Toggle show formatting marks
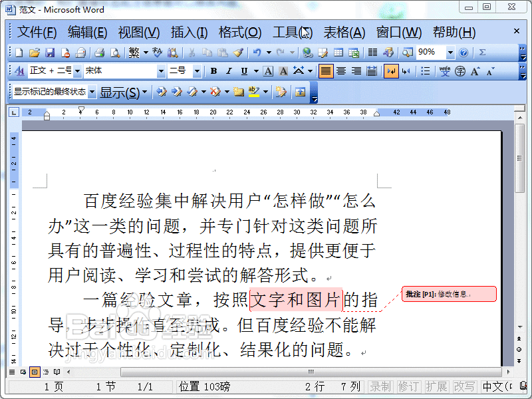This screenshot has height=399, width=532. pyautogui.click(x=392, y=72)
